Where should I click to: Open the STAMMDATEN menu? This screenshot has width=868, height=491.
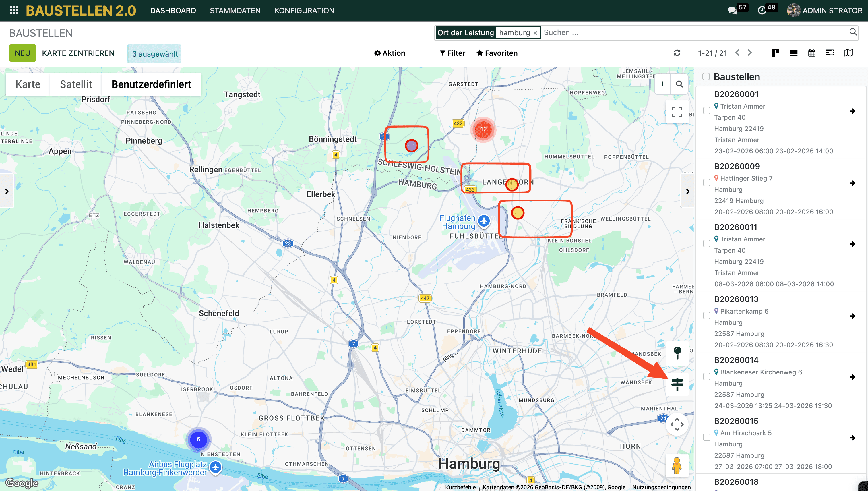pos(235,10)
